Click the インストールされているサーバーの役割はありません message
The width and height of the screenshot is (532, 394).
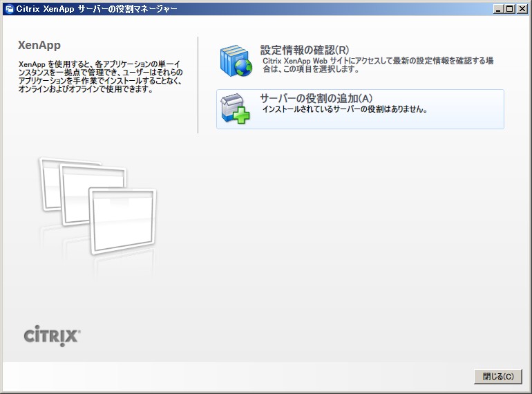[345, 109]
